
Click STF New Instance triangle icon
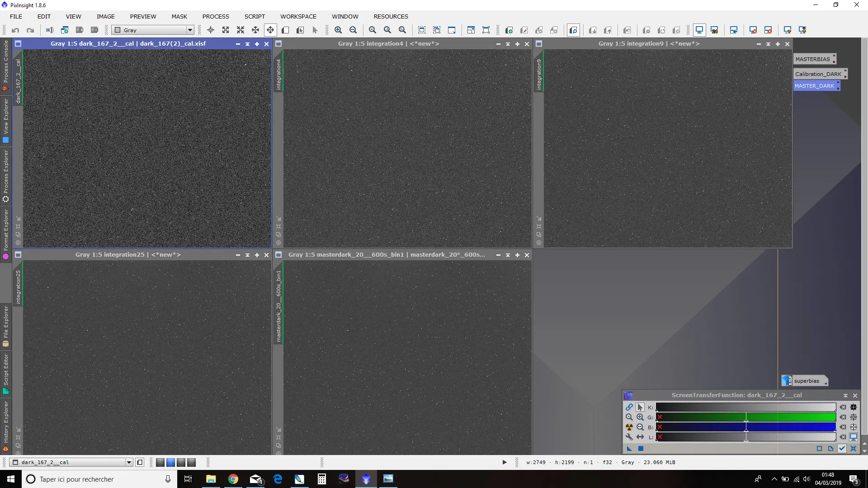point(629,449)
